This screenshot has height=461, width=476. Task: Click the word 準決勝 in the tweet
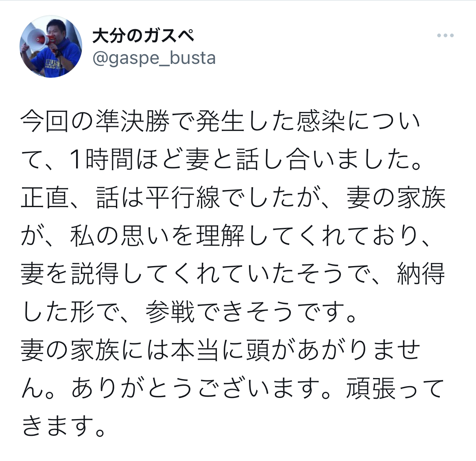(x=133, y=122)
